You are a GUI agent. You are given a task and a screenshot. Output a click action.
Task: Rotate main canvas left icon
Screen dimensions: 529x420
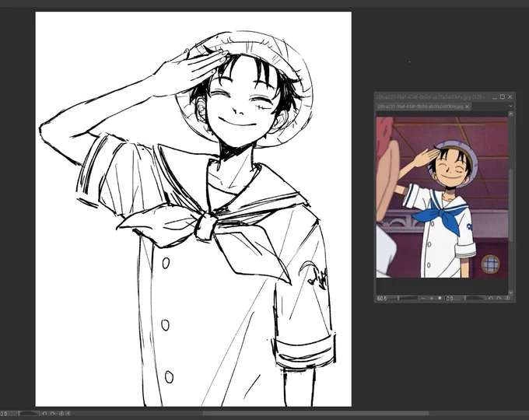coord(44,413)
